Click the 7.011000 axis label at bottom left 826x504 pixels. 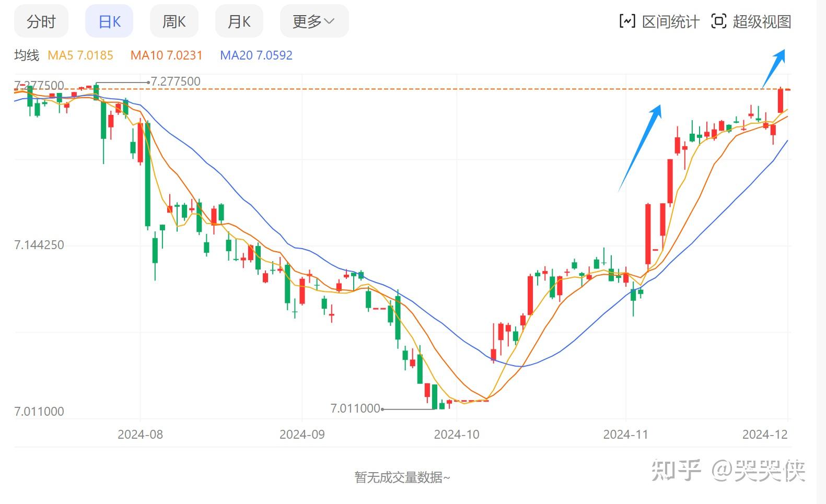pos(39,412)
